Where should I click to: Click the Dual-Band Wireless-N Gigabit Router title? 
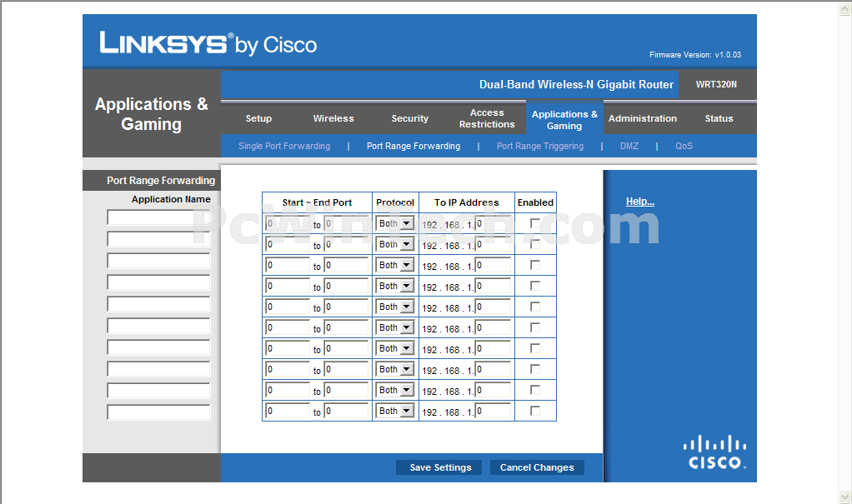click(576, 84)
